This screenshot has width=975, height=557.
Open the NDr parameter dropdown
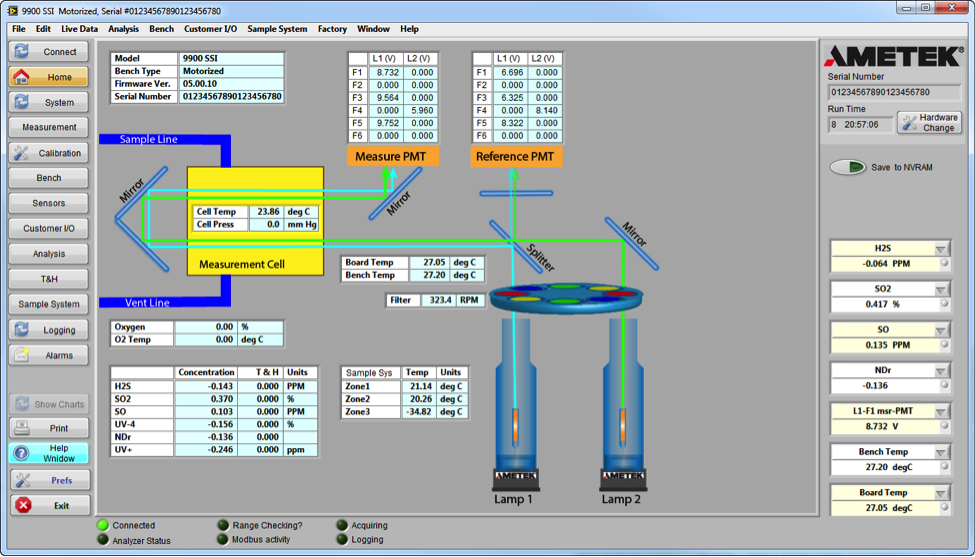[941, 371]
